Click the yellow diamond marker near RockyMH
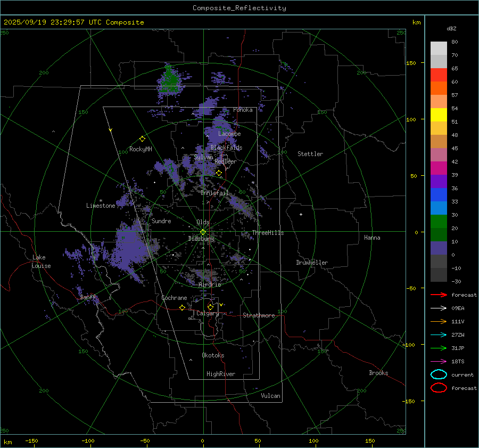 [x=142, y=139]
